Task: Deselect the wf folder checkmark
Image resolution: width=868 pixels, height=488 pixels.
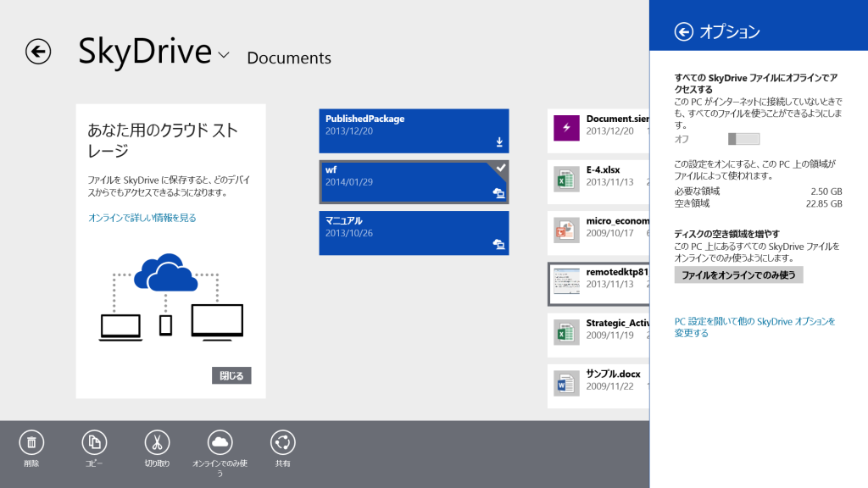Action: pyautogui.click(x=500, y=168)
